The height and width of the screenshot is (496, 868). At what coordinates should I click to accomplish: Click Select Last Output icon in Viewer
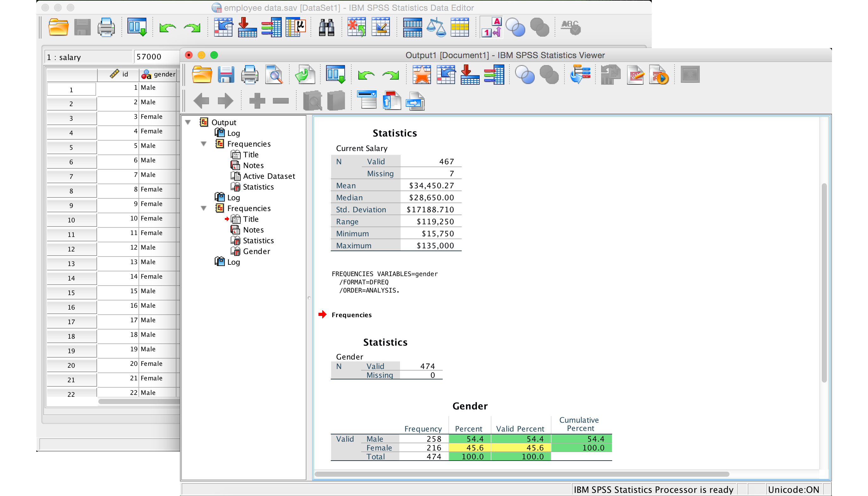(580, 74)
